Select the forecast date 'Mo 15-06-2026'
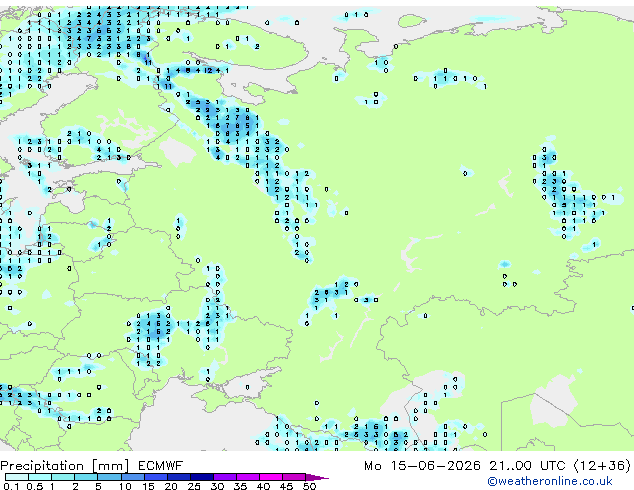Image resolution: width=634 pixels, height=490 pixels. [422, 466]
